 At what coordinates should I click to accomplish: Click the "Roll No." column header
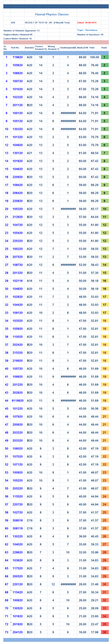pyautogui.click(x=15, y=48)
